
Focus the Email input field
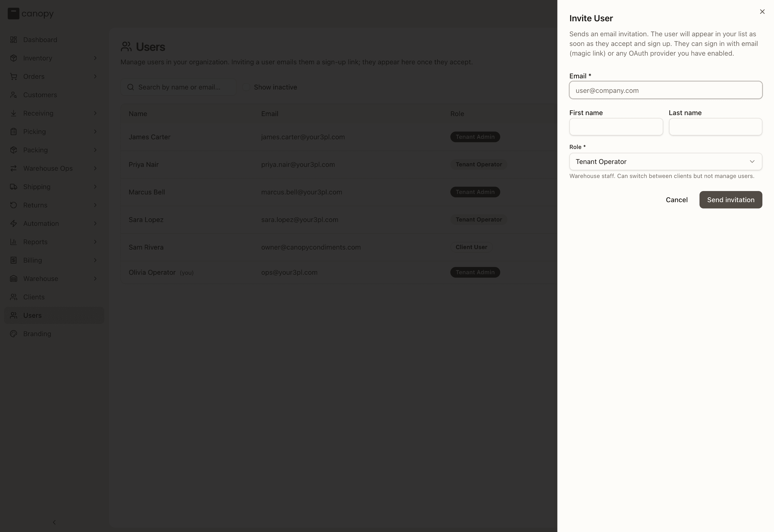[666, 90]
